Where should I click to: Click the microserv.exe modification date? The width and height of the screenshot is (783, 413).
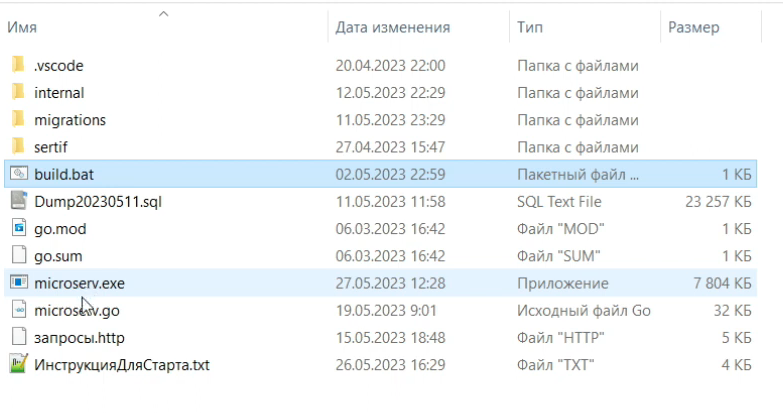click(x=390, y=283)
